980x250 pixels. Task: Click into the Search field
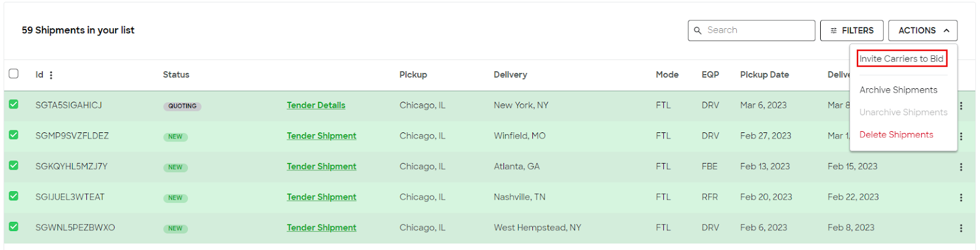click(x=752, y=31)
